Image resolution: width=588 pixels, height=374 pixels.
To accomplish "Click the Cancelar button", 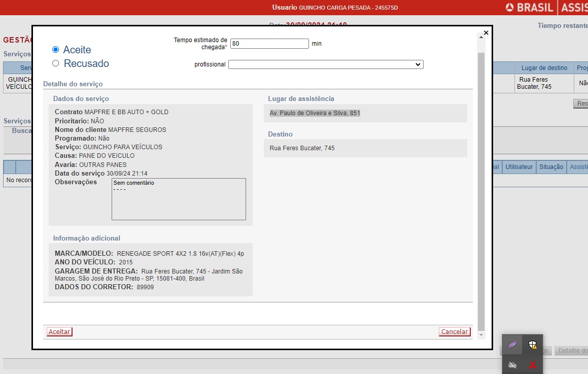I will click(x=455, y=332).
